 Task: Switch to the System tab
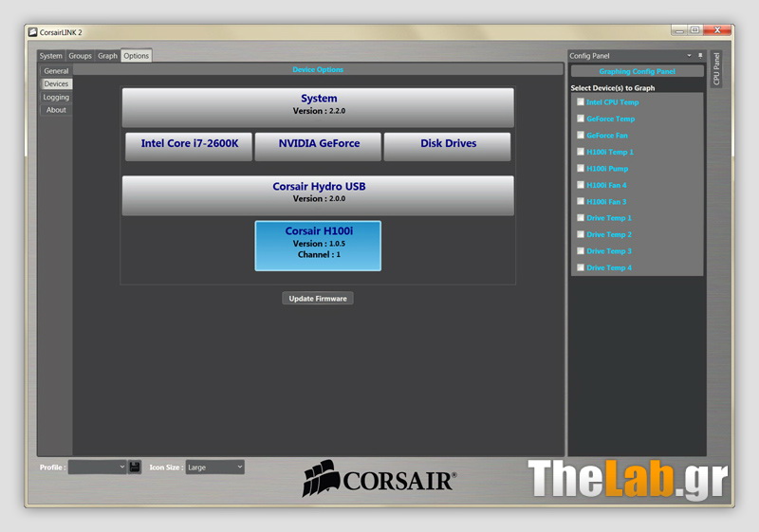click(51, 56)
